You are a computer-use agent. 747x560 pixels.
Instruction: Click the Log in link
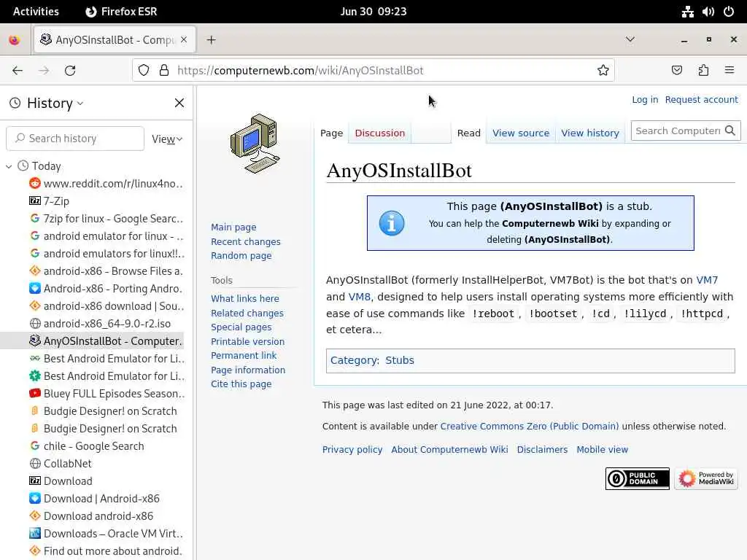pos(645,99)
